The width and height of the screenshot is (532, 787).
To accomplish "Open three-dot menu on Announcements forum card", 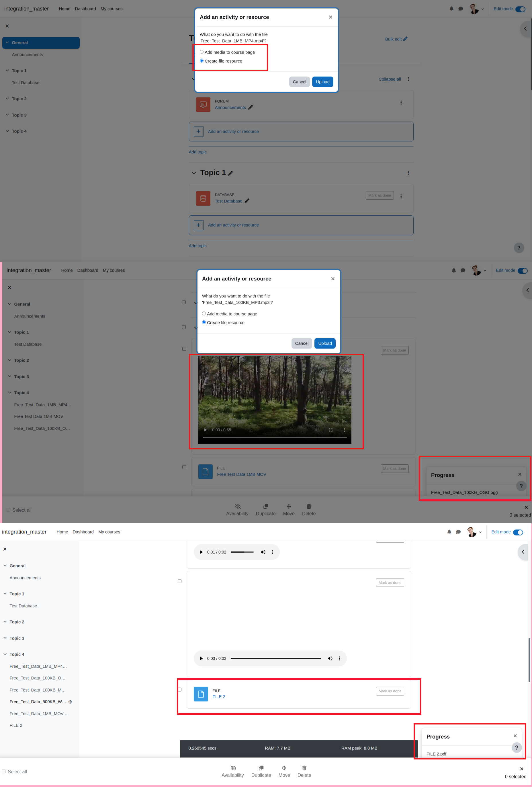I will (401, 103).
